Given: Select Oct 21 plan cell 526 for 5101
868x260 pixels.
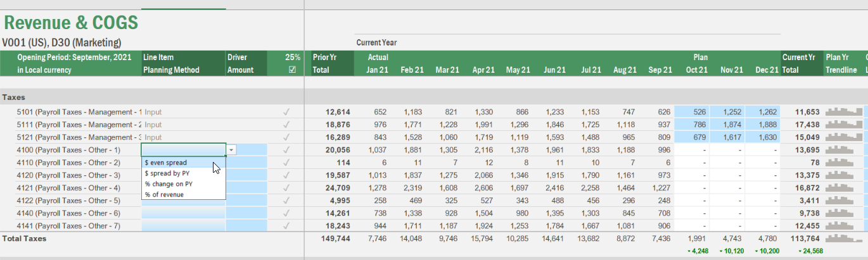Looking at the screenshot, I should coord(692,112).
